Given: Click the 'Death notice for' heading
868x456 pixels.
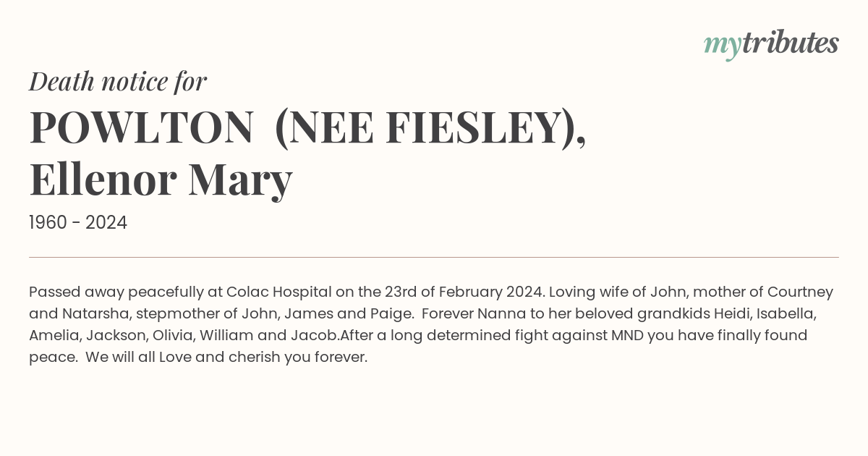Looking at the screenshot, I should pos(118,82).
